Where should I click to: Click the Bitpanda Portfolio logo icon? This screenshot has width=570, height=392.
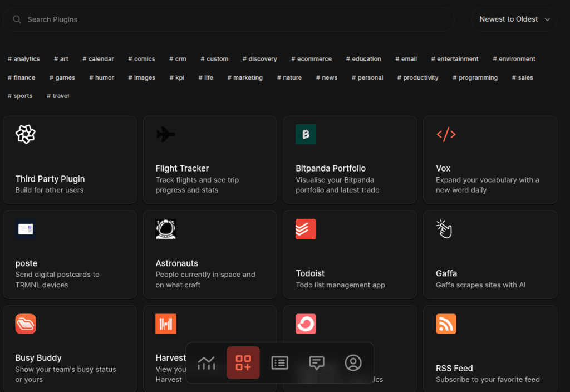(x=306, y=134)
